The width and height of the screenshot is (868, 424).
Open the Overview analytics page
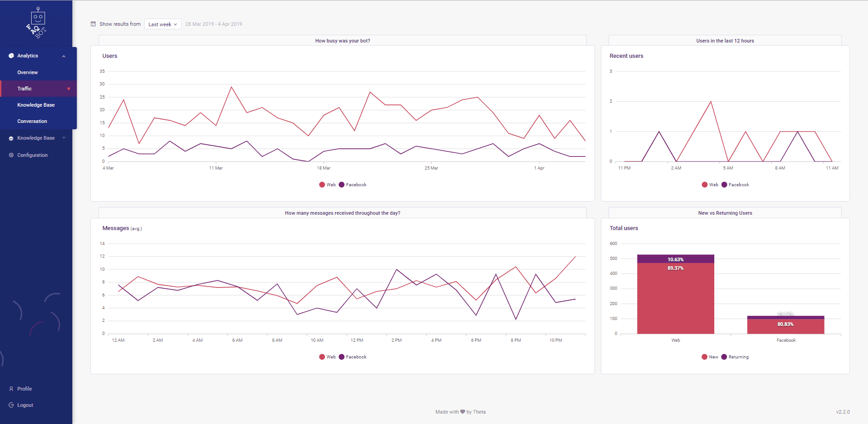pyautogui.click(x=28, y=72)
